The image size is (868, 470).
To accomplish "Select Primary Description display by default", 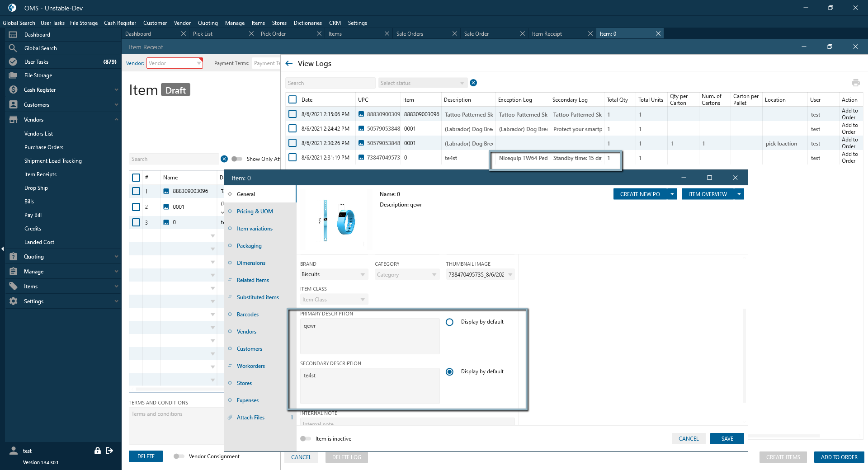I will pos(449,322).
